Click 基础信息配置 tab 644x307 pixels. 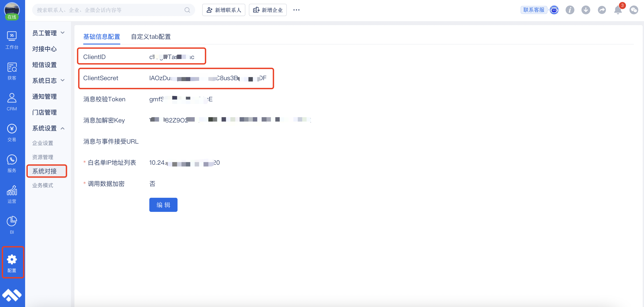pos(102,37)
